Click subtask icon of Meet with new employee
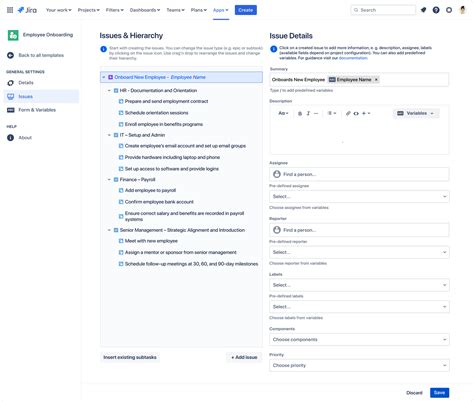The image size is (474, 402). click(121, 241)
